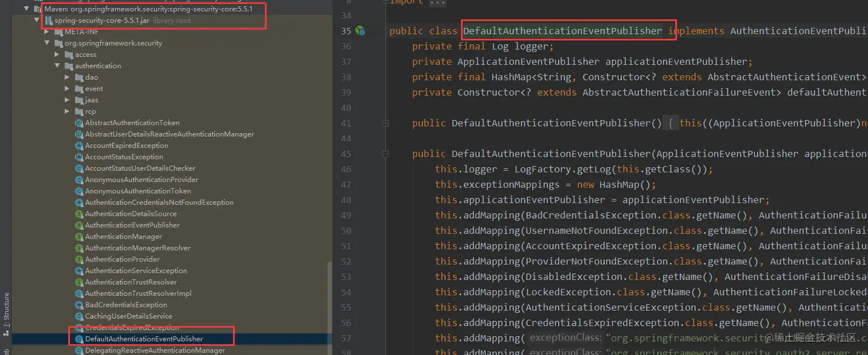Image resolution: width=868 pixels, height=355 pixels.
Task: Click the Maven library icon for spring-security-core:5.5.1
Action: (x=38, y=9)
